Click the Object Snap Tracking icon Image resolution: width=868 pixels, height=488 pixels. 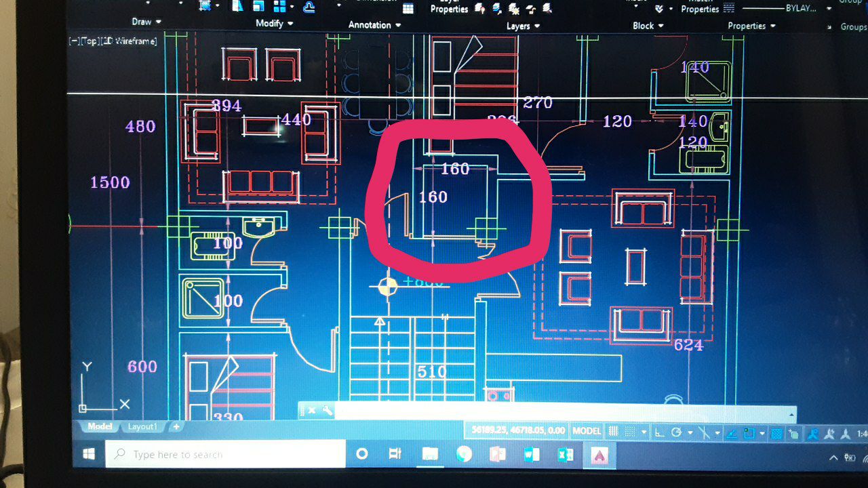(x=732, y=432)
